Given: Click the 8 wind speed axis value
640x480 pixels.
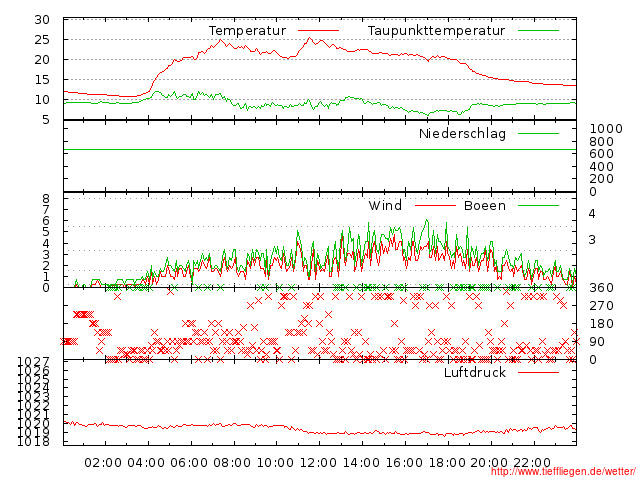Looking at the screenshot, I should pyautogui.click(x=46, y=199).
